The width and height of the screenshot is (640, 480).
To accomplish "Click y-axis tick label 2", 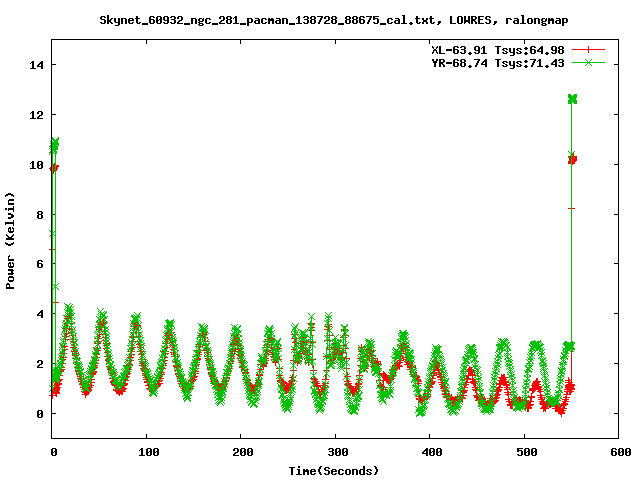I will 40,364.
